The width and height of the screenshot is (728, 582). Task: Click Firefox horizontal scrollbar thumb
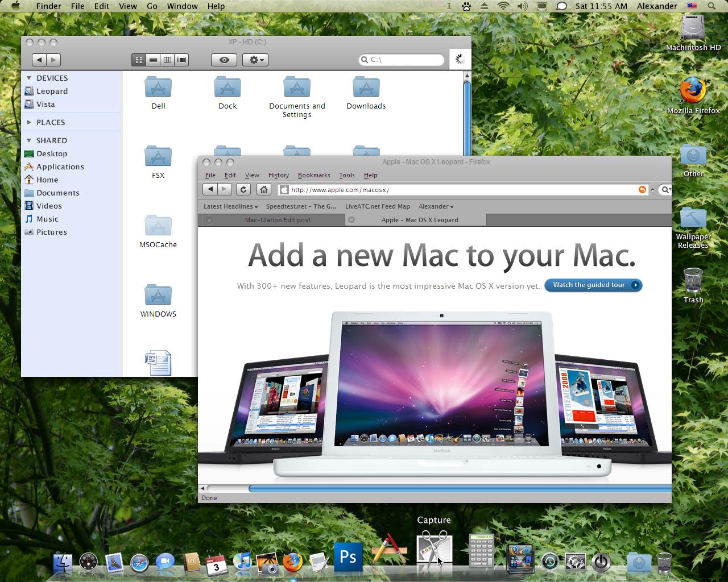[x=460, y=488]
